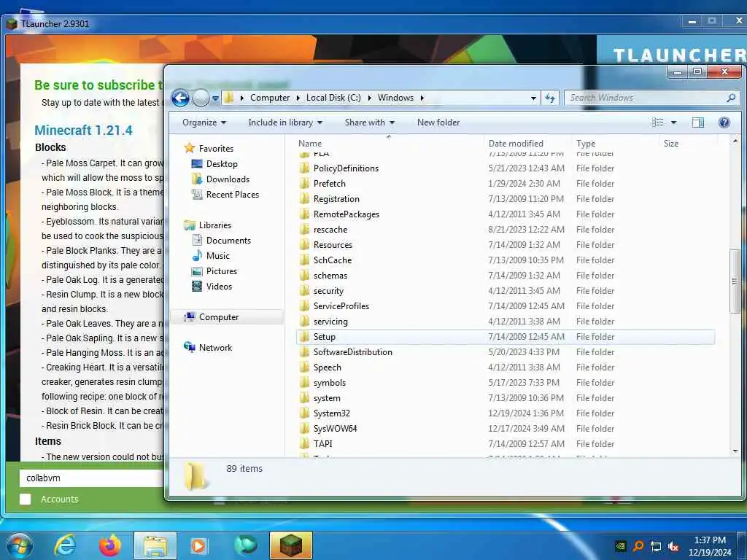Select the TAPI folder
This screenshot has height=560, width=747.
click(x=322, y=443)
